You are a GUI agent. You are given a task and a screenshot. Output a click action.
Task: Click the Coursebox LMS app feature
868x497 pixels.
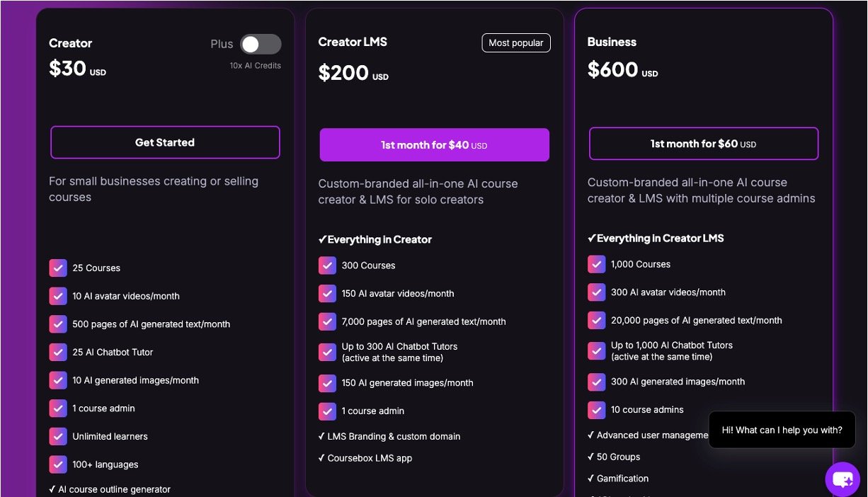pyautogui.click(x=370, y=458)
